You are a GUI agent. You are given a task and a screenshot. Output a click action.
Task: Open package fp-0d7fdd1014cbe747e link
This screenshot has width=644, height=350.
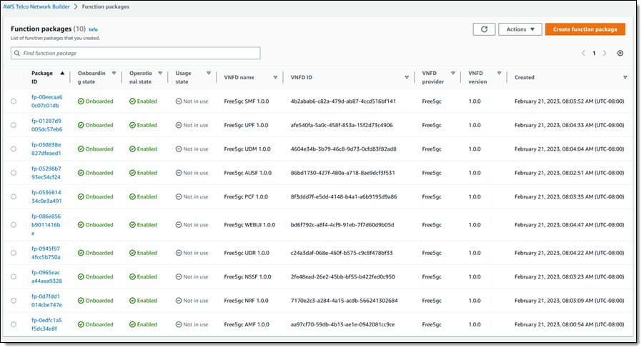pyautogui.click(x=46, y=300)
